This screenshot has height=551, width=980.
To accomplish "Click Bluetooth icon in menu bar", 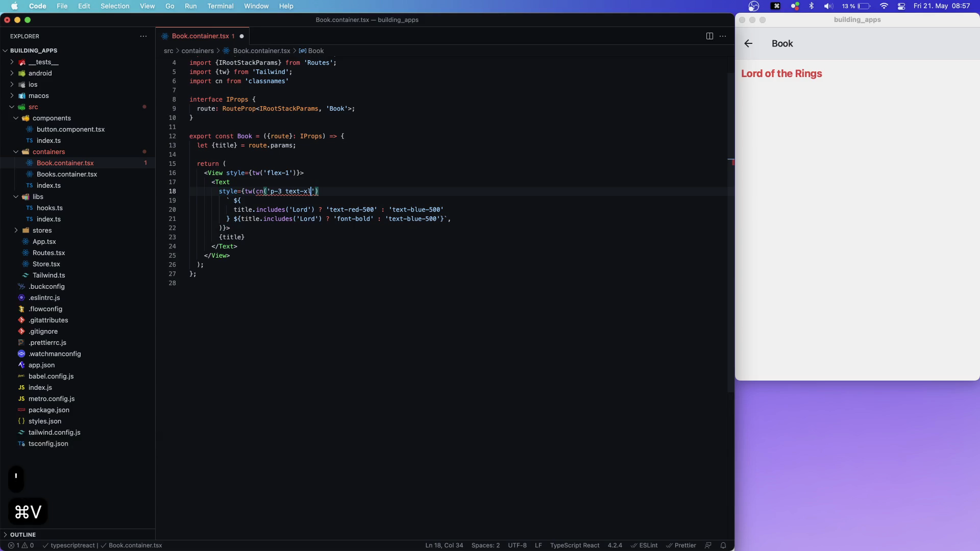I will [x=812, y=6].
